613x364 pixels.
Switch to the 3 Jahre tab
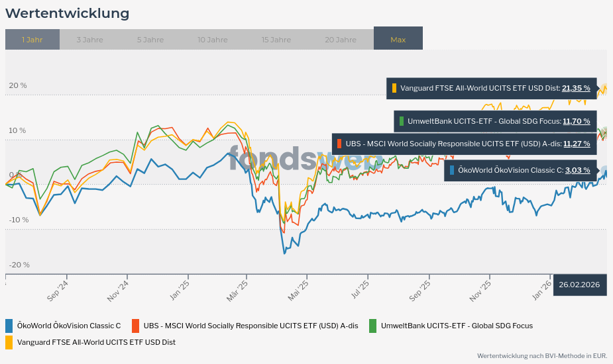pos(89,40)
